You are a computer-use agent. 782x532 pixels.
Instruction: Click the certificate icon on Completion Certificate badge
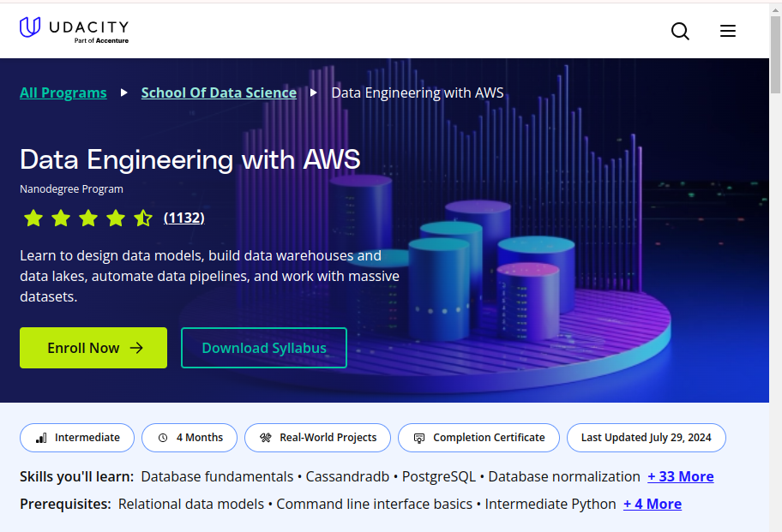pos(421,437)
